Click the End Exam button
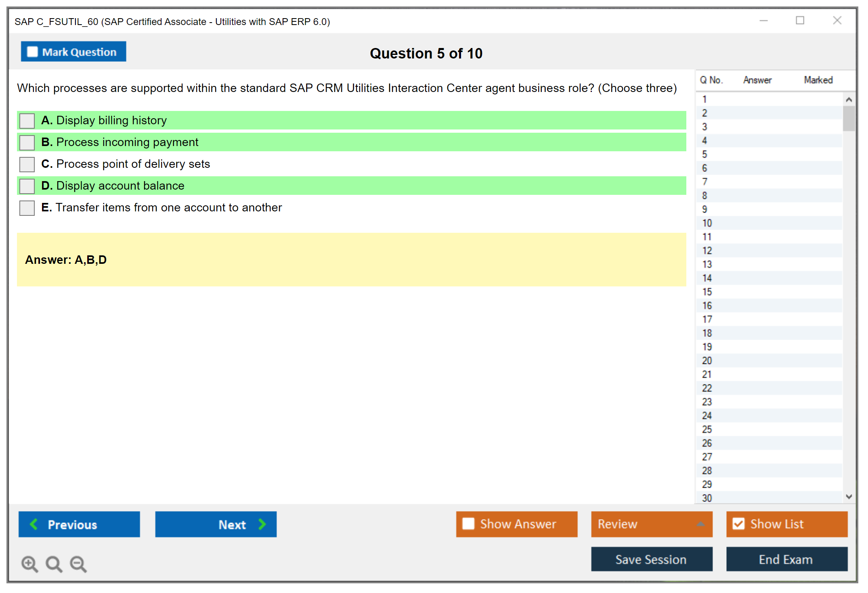 [x=786, y=559]
